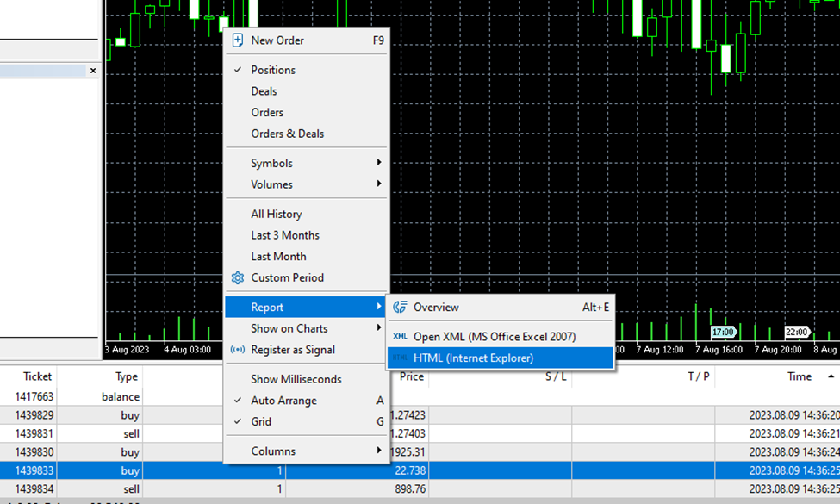Screen dimensions: 840x504
Task: Click the 7 Aug 12:00 time axis label
Action: tap(660, 350)
